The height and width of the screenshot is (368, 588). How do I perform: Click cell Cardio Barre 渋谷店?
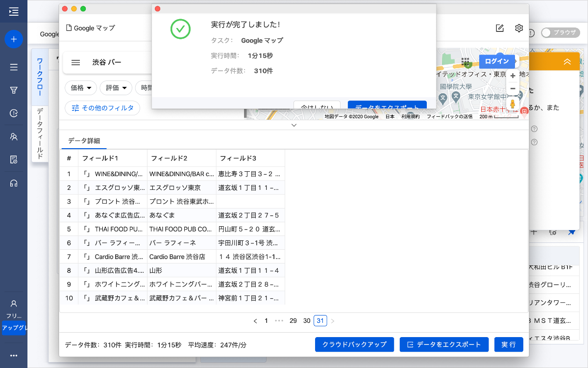pyautogui.click(x=182, y=257)
